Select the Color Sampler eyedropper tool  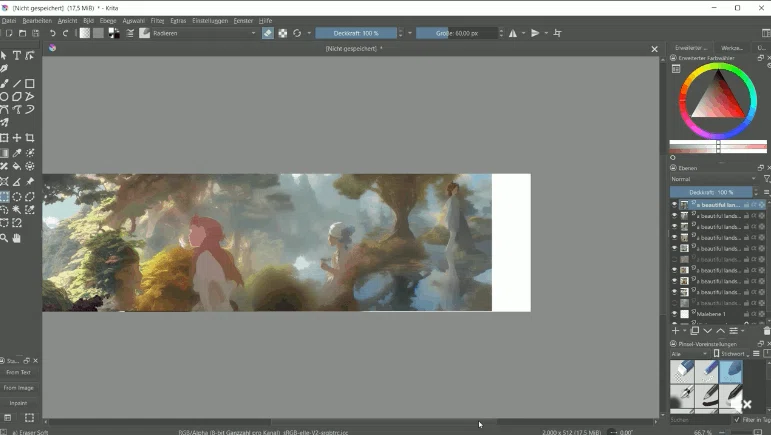(17, 153)
